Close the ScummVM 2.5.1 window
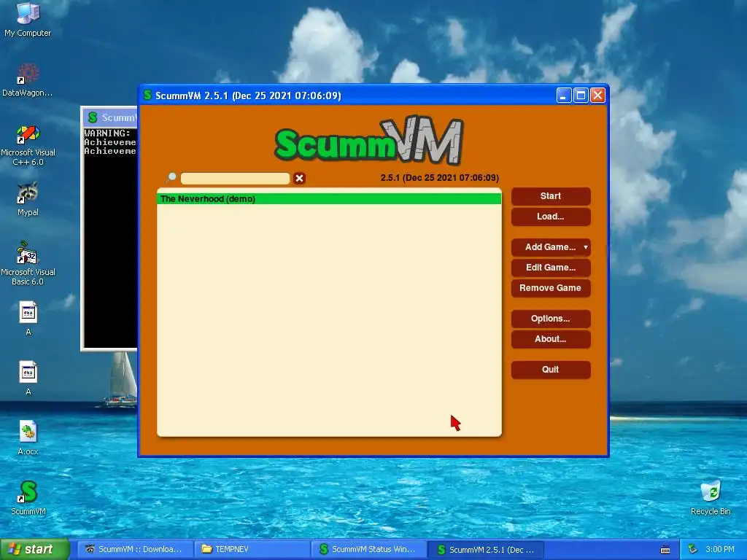This screenshot has height=560, width=747. coord(598,96)
